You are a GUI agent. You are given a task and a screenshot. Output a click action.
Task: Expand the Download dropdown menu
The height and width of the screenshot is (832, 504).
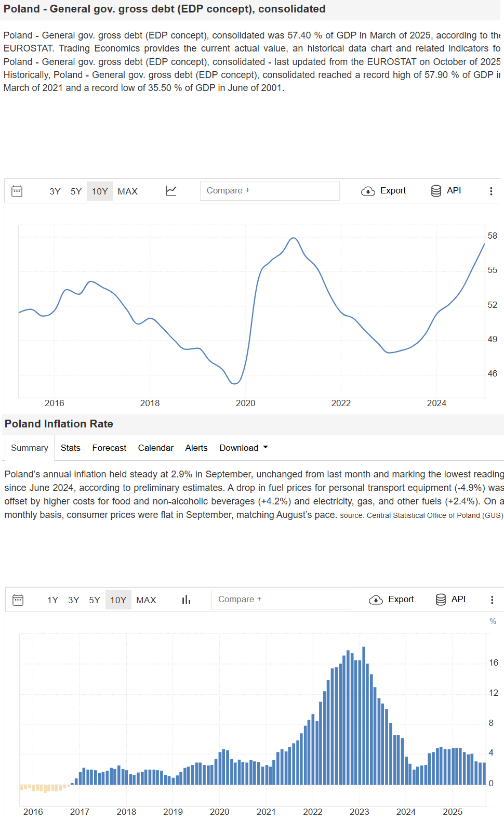tap(244, 448)
